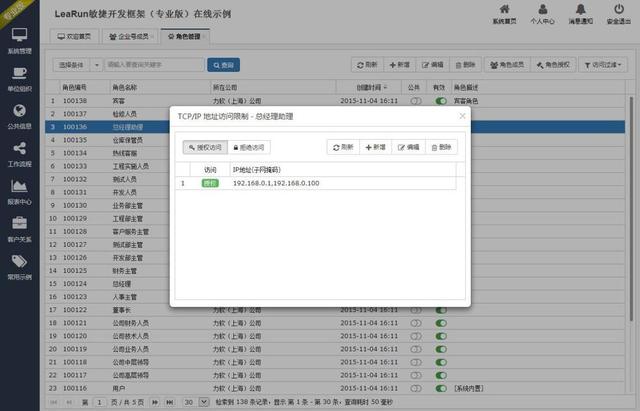Click the 选择条件 button
The image size is (640, 411).
71,65
